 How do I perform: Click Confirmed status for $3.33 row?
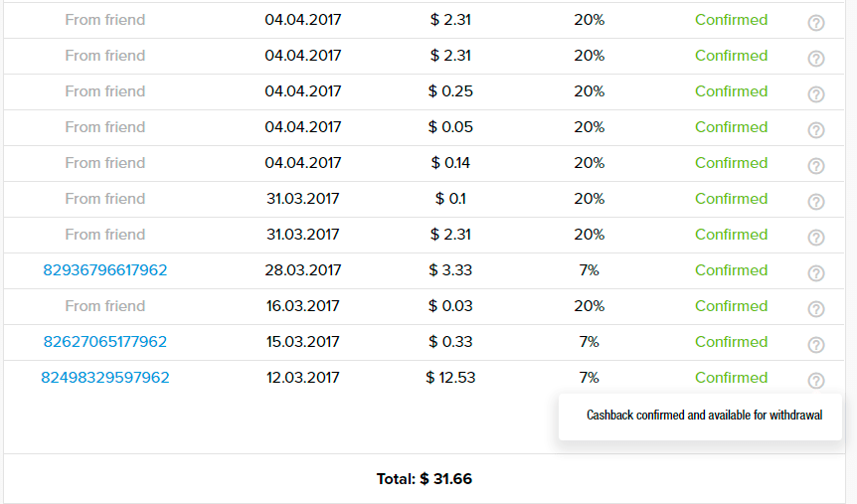pyautogui.click(x=732, y=270)
